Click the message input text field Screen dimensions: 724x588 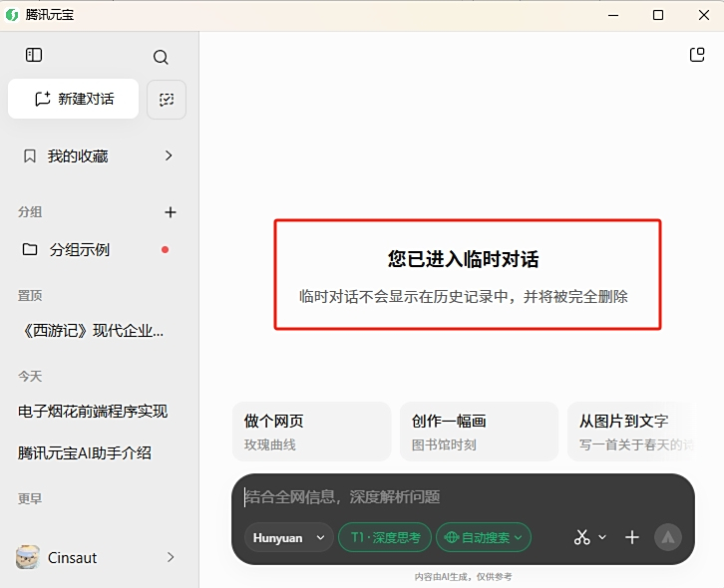[x=459, y=496]
